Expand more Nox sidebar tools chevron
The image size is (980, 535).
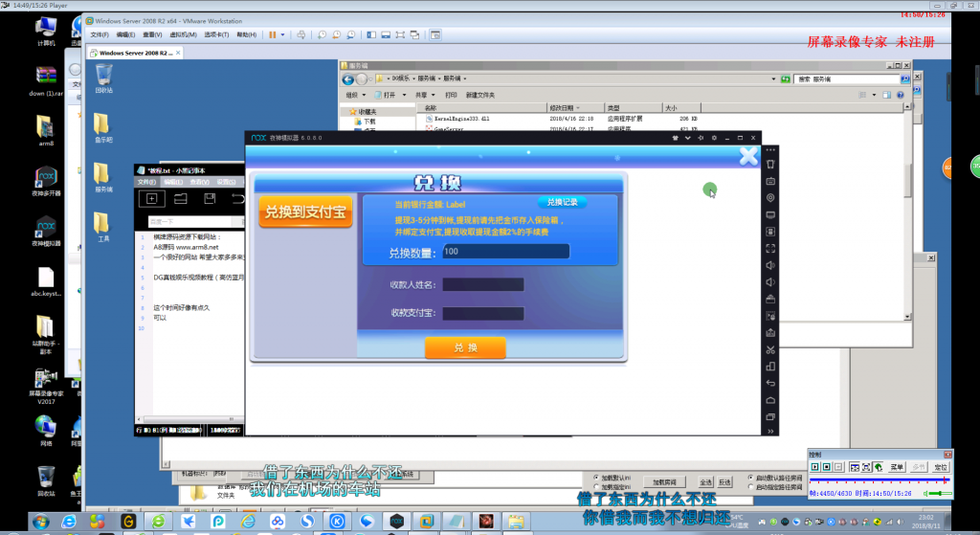coord(770,432)
